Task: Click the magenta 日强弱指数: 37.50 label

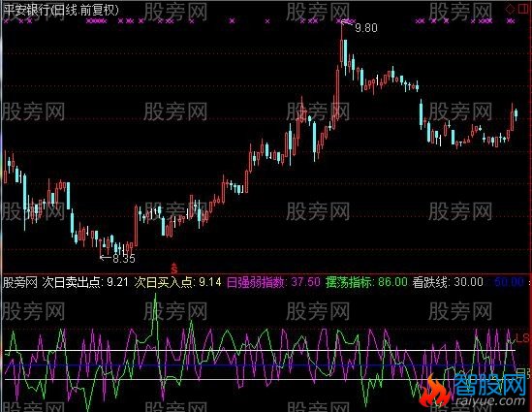Action: [x=273, y=282]
